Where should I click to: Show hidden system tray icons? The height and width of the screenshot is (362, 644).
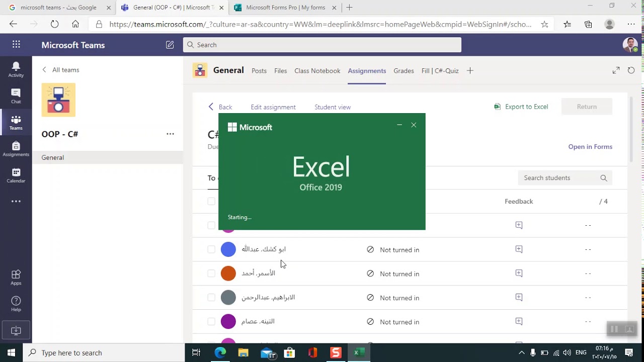521,352
